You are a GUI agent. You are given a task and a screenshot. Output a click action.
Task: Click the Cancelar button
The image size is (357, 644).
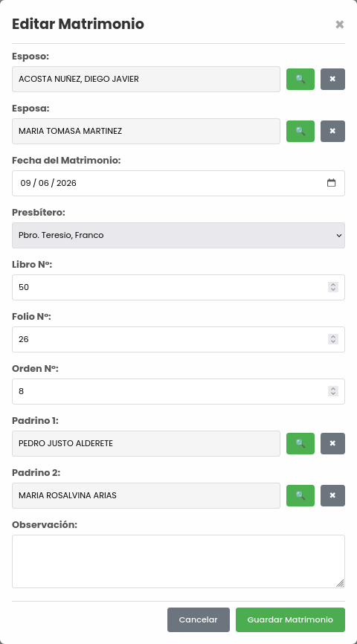(x=199, y=619)
